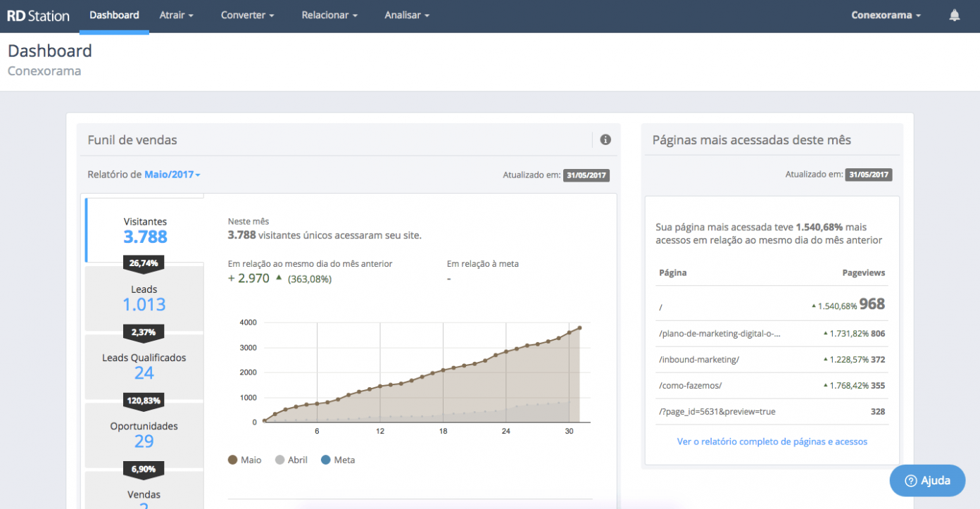Screen dimensions: 980x509
Task: Select the Leads Qualificados funnel stage
Action: (x=144, y=366)
